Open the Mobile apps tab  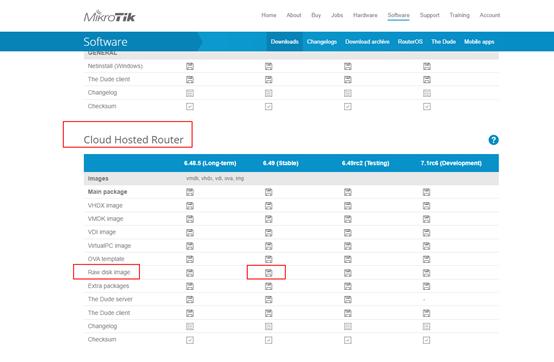tap(479, 42)
